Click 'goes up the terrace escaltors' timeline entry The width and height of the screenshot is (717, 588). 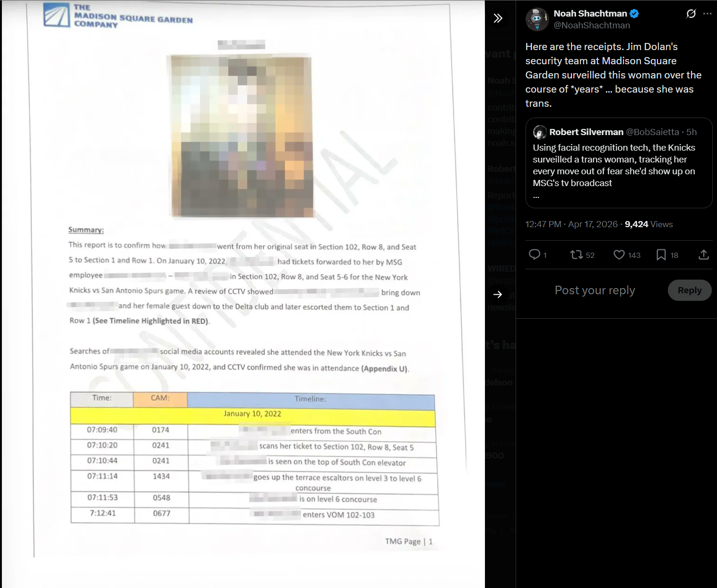pyautogui.click(x=337, y=483)
